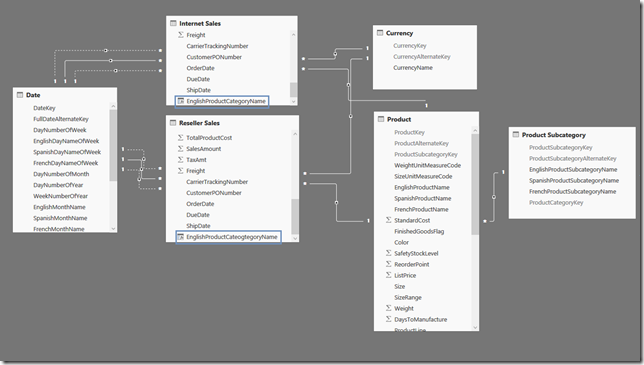Click the Product table icon
This screenshot has height=365, width=644.
pyautogui.click(x=381, y=119)
